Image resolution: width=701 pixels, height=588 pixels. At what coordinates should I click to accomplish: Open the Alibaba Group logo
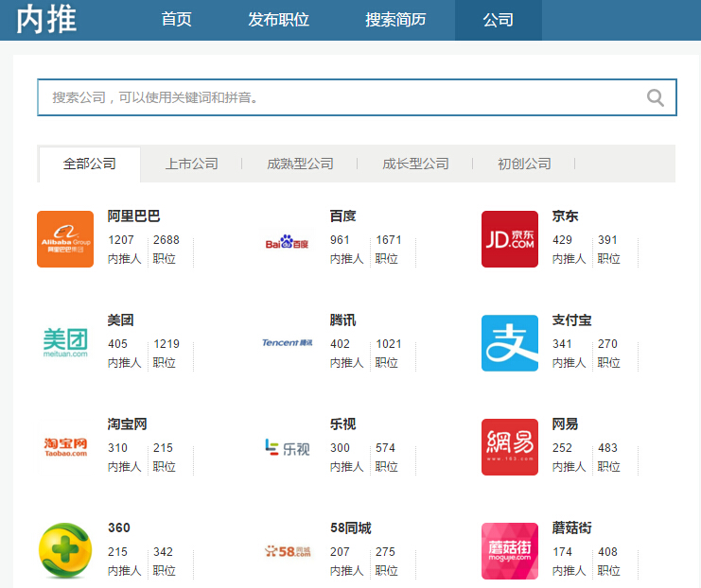(65, 239)
